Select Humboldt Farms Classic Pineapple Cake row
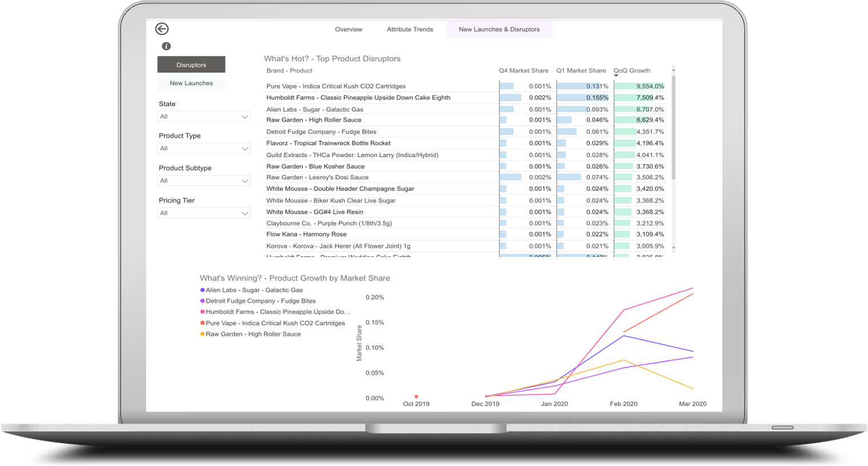This screenshot has width=868, height=466. click(465, 98)
